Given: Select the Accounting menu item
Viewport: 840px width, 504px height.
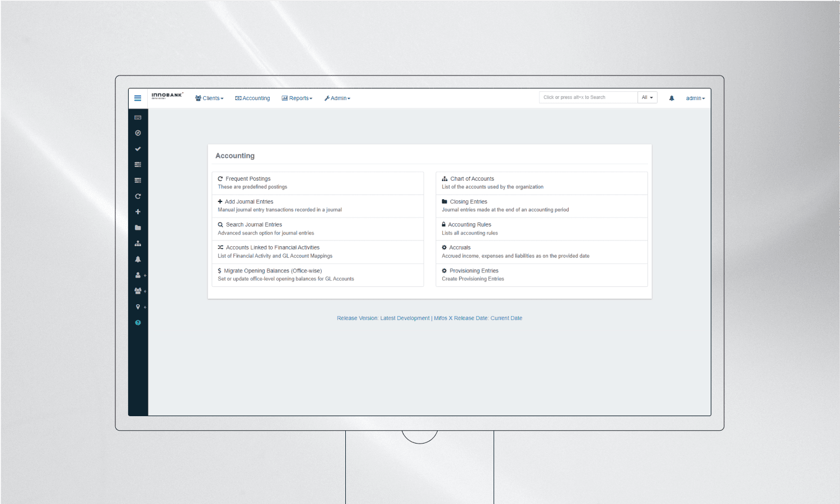Looking at the screenshot, I should [x=252, y=98].
